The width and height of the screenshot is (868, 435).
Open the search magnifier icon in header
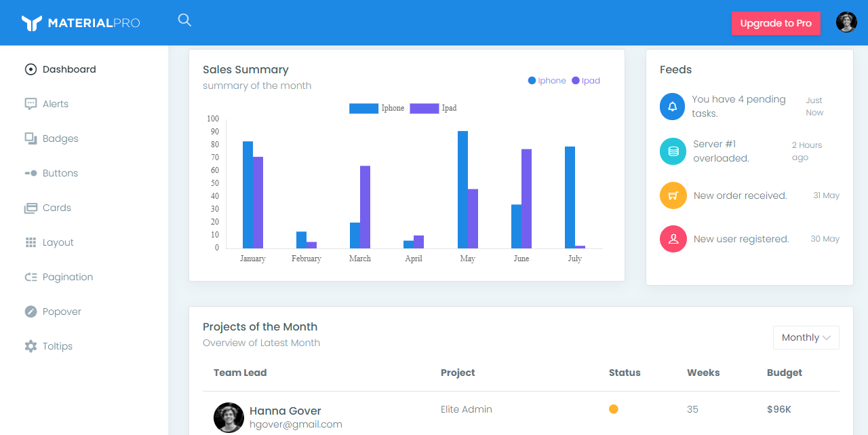[184, 20]
